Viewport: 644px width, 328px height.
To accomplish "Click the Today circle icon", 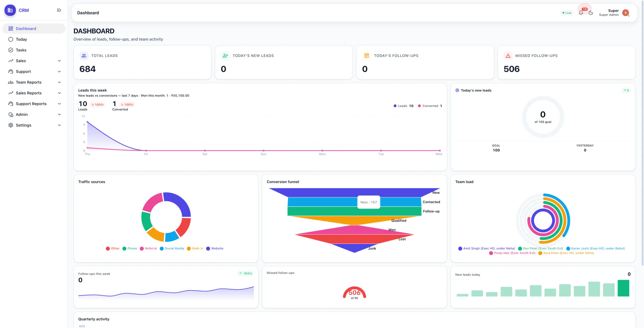I will (11, 39).
